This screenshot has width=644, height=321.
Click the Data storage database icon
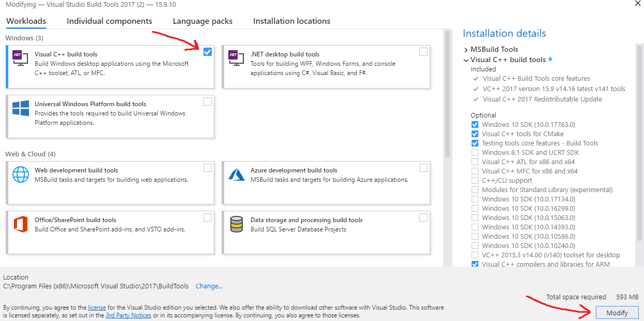(236, 224)
